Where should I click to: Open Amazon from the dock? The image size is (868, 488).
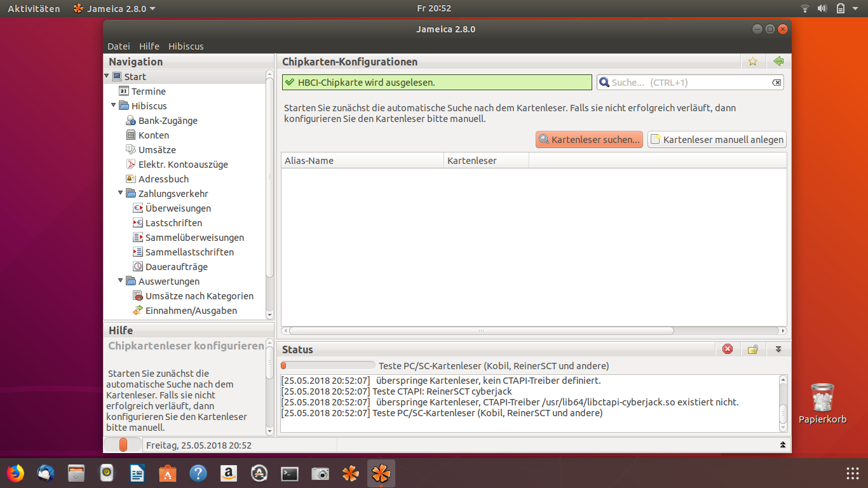coord(229,473)
